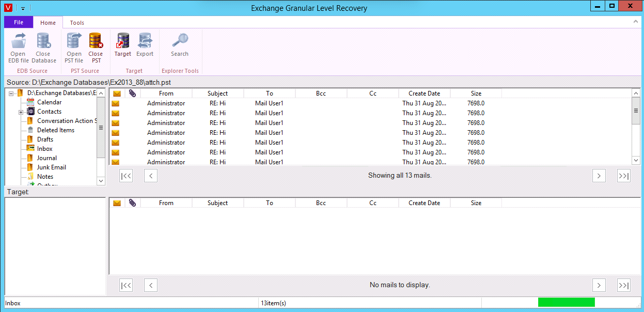Sort source list by Size column
The width and height of the screenshot is (644, 312).
tap(476, 93)
